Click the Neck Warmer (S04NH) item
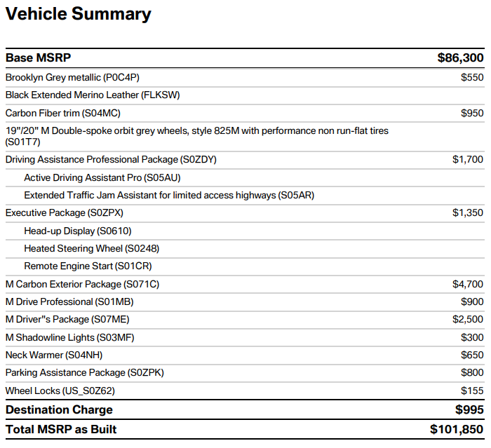Screen dimensions: 491x448 coord(54,355)
